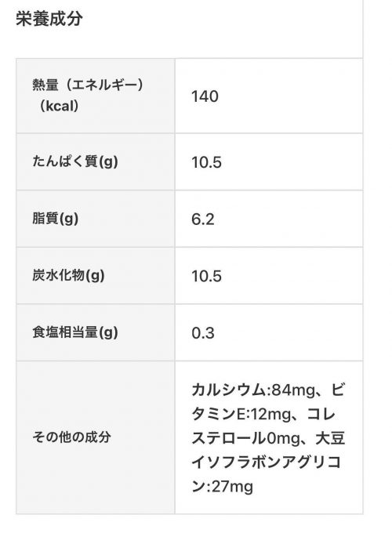Click the コレステロール0mg text line
392x533 pixels.
[246, 438]
